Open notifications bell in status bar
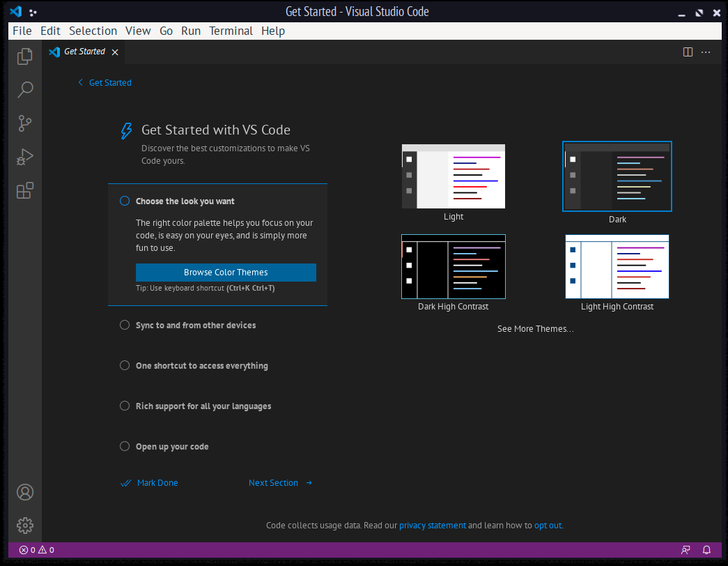Viewport: 728px width, 566px height. (706, 550)
